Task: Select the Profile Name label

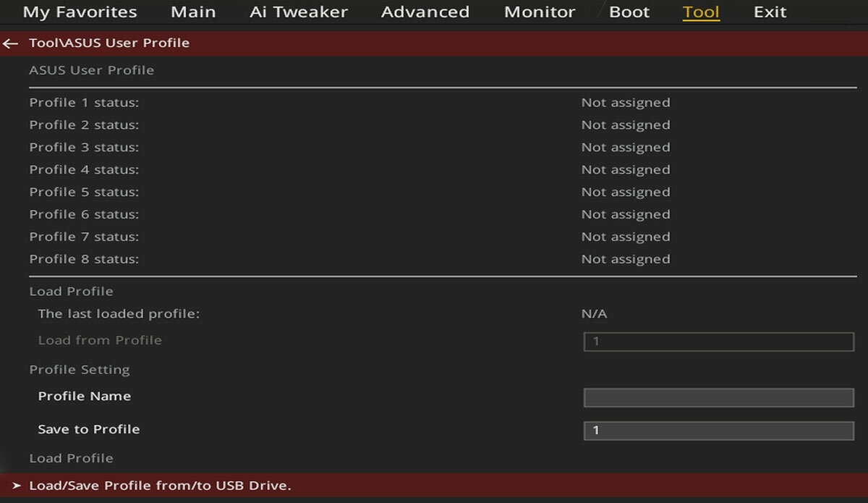Action: [x=85, y=397]
